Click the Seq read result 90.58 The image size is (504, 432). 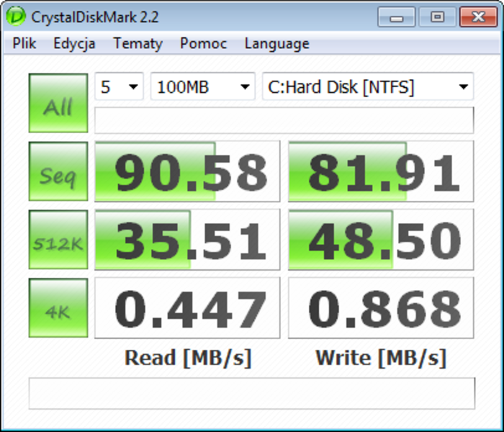(187, 171)
